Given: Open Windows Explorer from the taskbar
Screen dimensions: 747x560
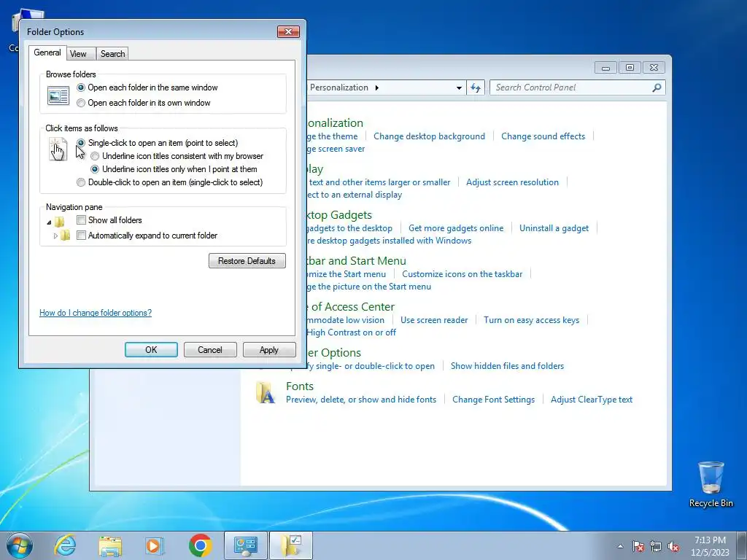Looking at the screenshot, I should (x=110, y=545).
